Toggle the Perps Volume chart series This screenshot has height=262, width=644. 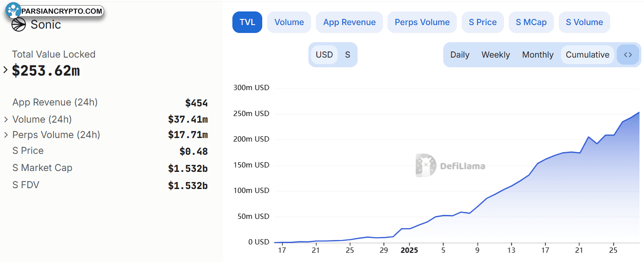click(422, 22)
